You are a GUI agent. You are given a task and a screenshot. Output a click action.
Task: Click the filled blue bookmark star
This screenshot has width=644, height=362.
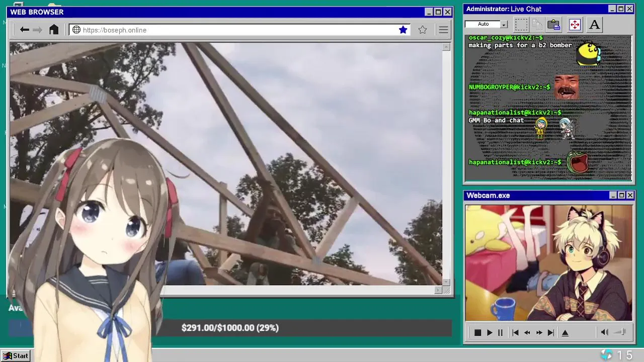[403, 30]
